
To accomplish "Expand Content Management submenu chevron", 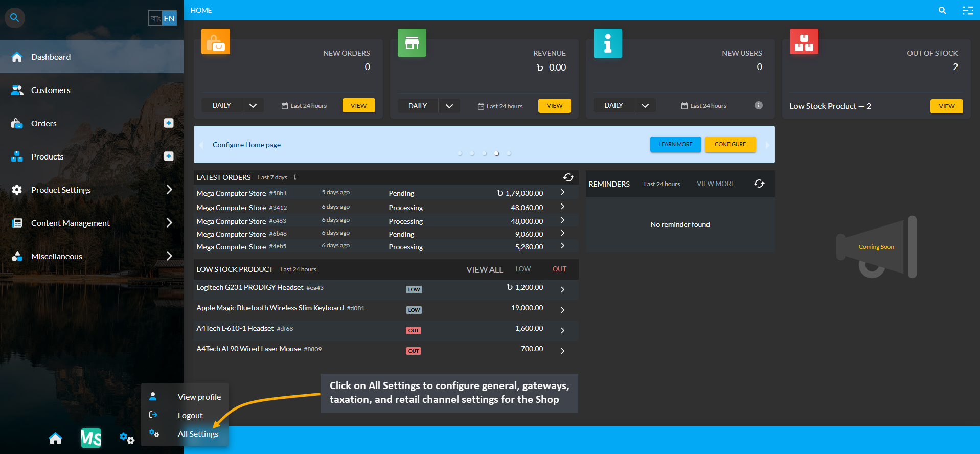I will 169,223.
